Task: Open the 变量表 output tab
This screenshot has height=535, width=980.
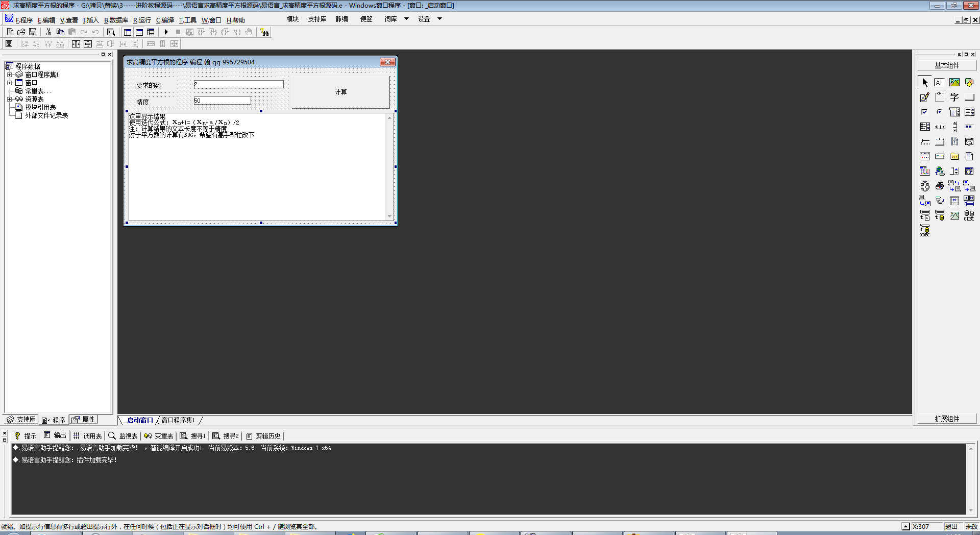Action: 159,436
